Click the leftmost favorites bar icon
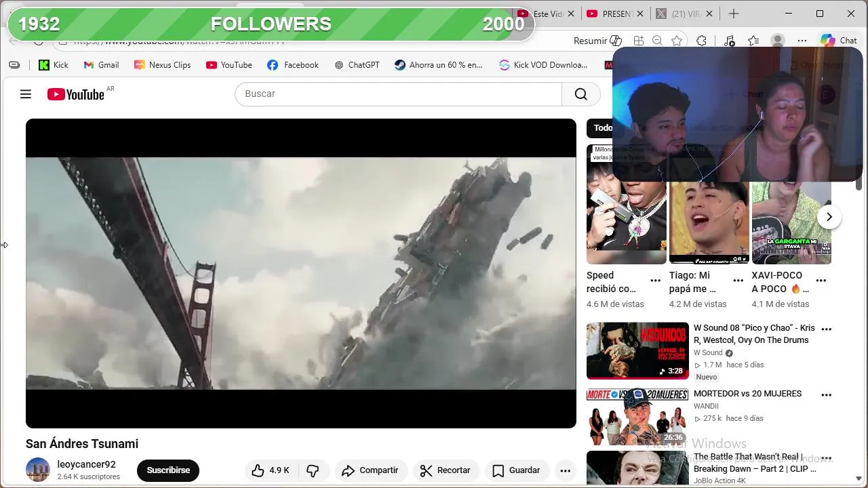Viewport: 868px width, 488px height. point(14,65)
